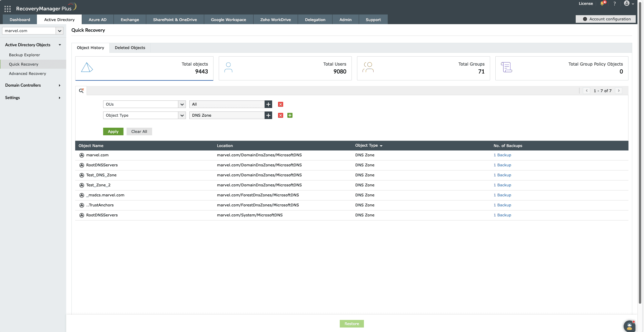Open the backup link for ..TrustAnchors

click(x=502, y=205)
